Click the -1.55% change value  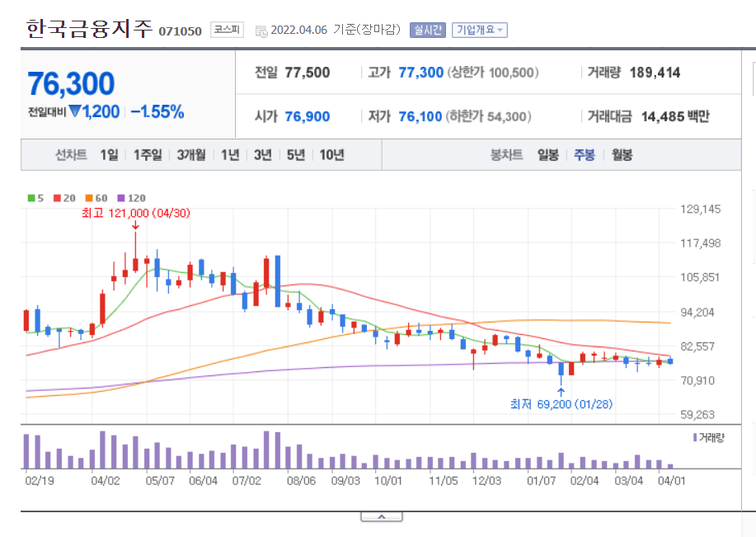pyautogui.click(x=157, y=112)
